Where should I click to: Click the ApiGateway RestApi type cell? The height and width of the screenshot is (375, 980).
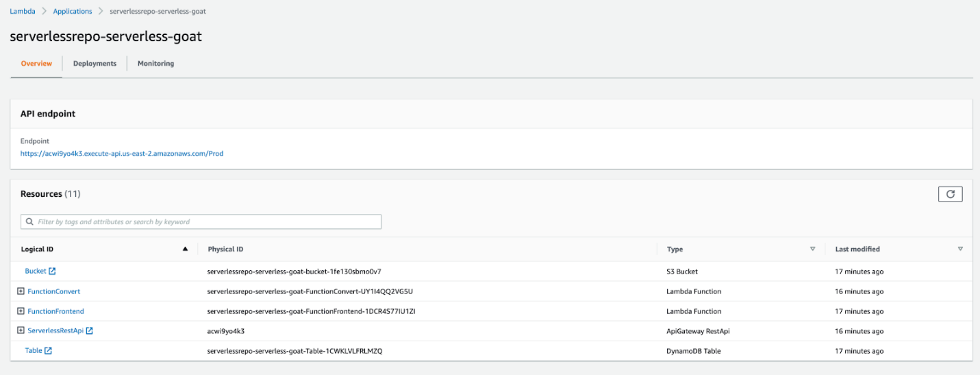[697, 331]
